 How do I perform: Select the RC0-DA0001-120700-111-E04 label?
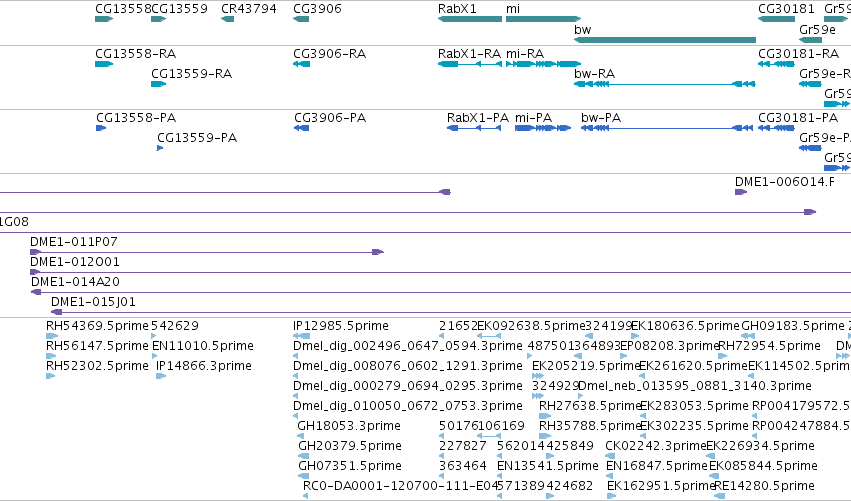click(x=399, y=486)
